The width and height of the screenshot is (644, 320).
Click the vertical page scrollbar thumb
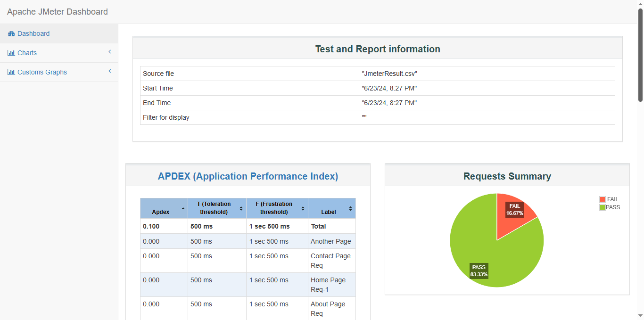640,54
